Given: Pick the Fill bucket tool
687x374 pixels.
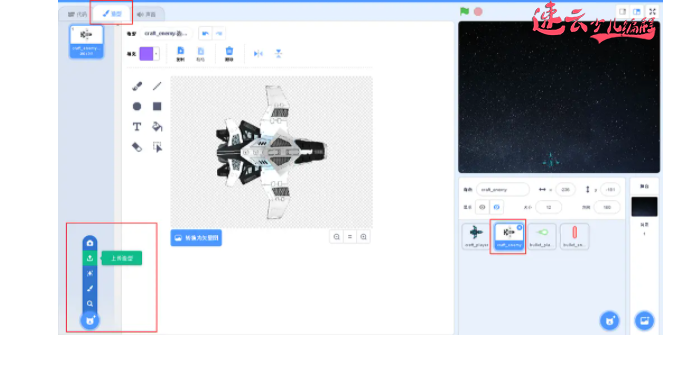Looking at the screenshot, I should click(x=157, y=127).
